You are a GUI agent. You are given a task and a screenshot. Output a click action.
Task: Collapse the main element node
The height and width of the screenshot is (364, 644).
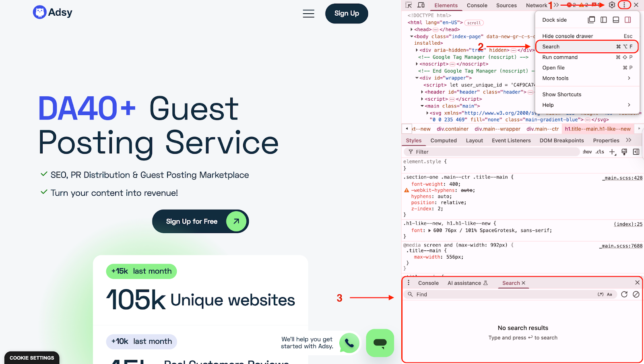tap(422, 106)
